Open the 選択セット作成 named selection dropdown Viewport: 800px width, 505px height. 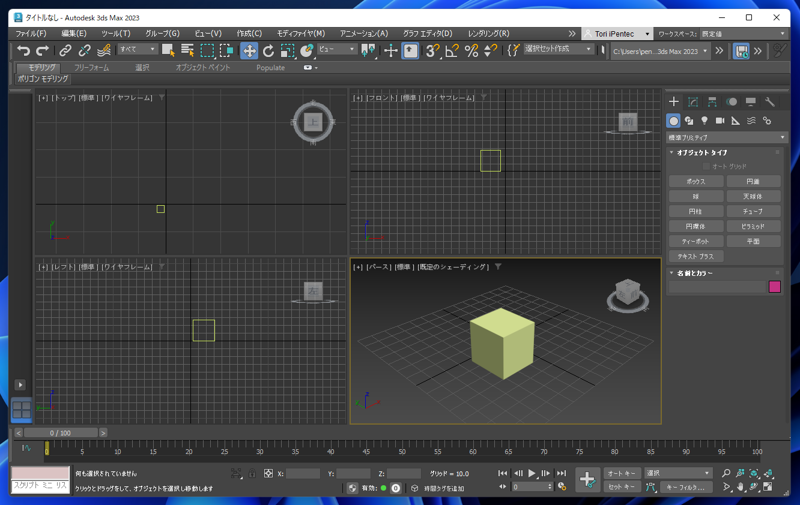point(559,49)
